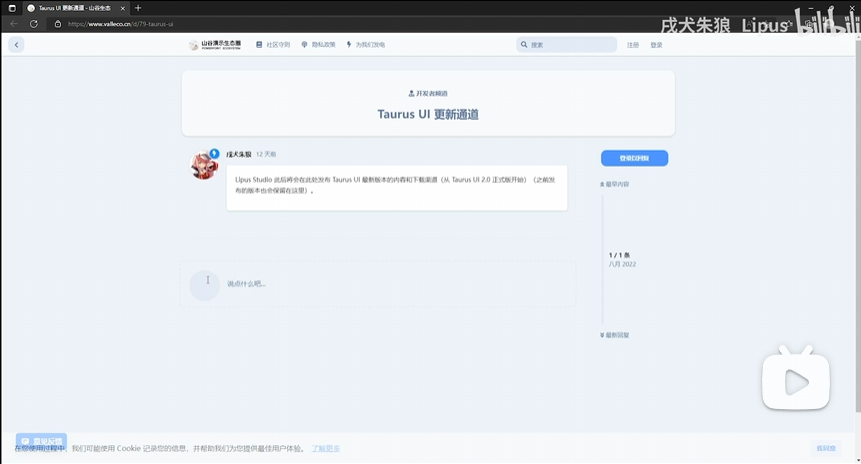Click the post text starting with Lipus Studio
The height and width of the screenshot is (464, 861).
[x=395, y=185]
